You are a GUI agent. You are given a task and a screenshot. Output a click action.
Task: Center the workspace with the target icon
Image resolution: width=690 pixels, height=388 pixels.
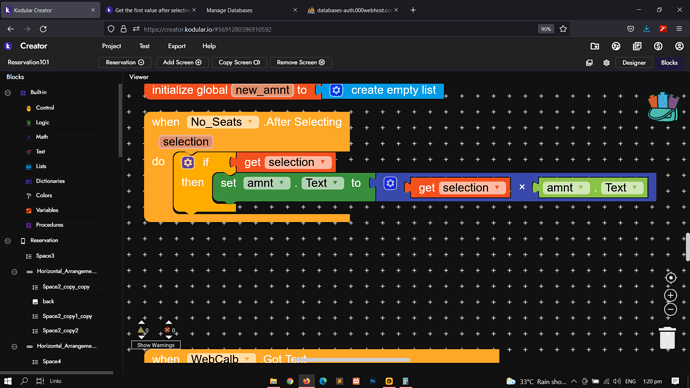(x=670, y=278)
